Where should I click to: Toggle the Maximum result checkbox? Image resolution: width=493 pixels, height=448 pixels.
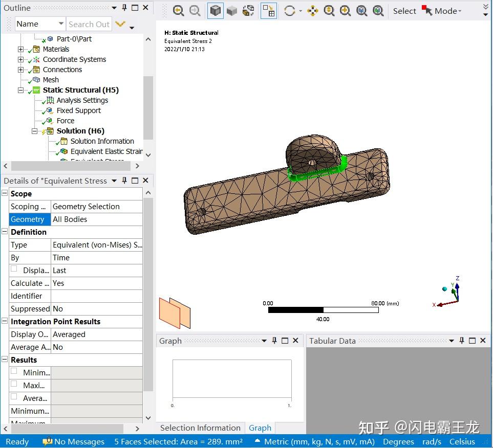click(x=14, y=384)
